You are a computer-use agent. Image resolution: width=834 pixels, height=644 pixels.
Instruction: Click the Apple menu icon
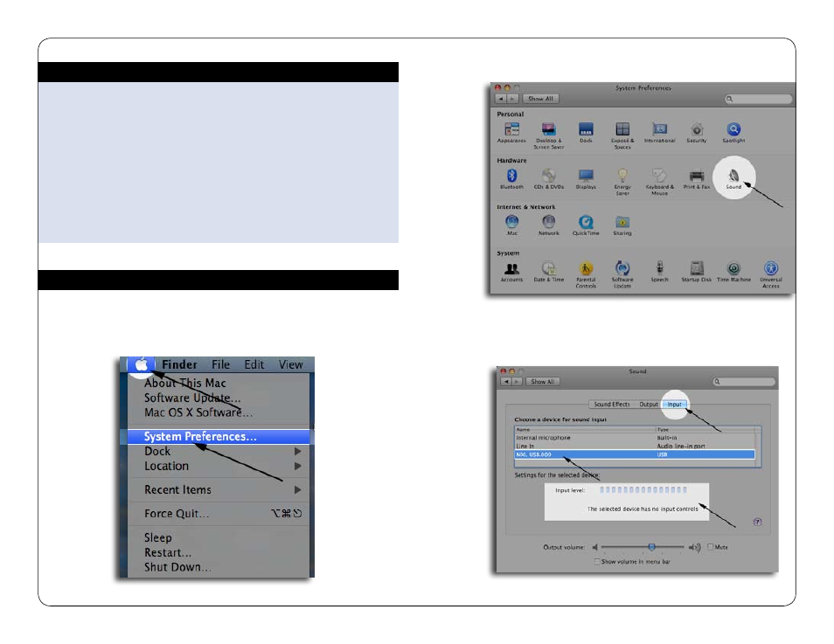click(x=141, y=364)
